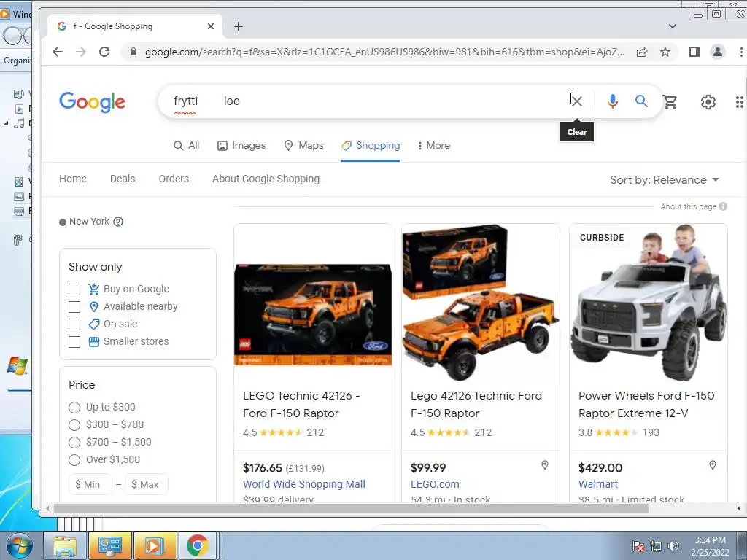Click the horizontal scrollbar thumb
The width and height of the screenshot is (747, 560).
(x=351, y=508)
